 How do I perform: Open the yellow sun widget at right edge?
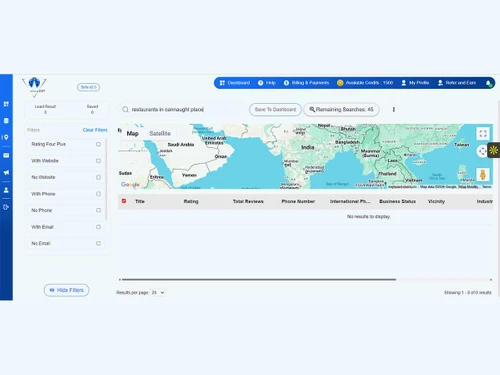494,150
